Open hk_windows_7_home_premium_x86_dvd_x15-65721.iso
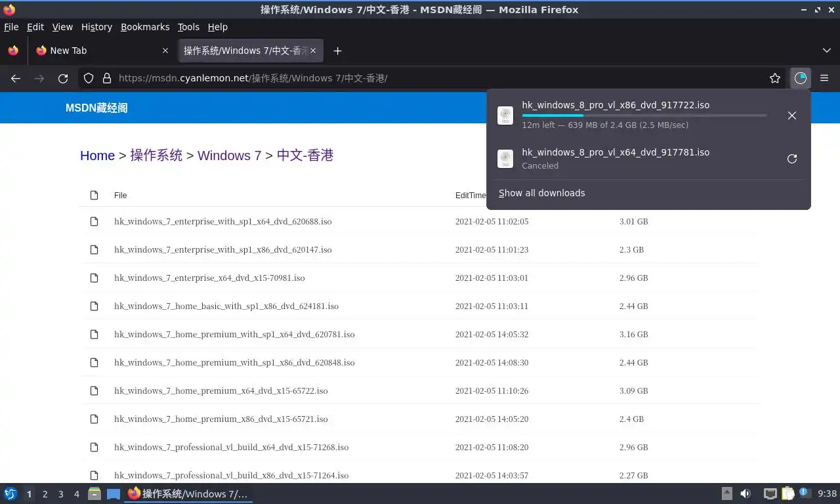Viewport: 840px width, 504px height. [221, 419]
